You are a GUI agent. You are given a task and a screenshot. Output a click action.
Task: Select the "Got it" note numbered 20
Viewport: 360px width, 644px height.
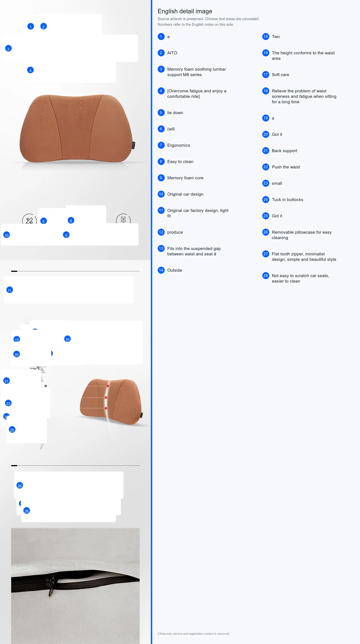click(277, 134)
